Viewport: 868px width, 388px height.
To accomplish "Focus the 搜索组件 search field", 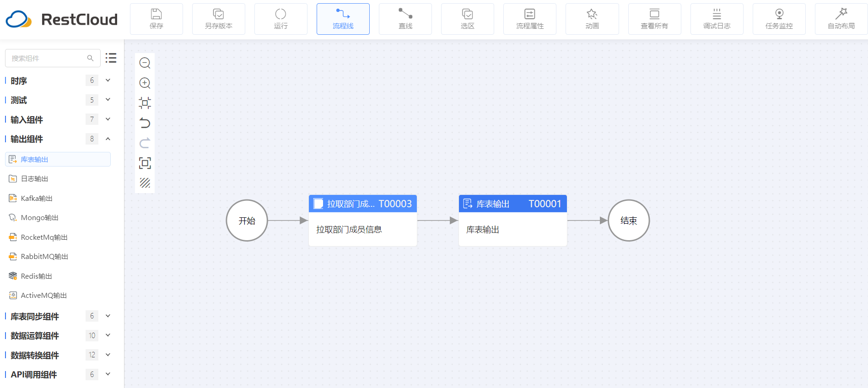I will pyautogui.click(x=53, y=58).
